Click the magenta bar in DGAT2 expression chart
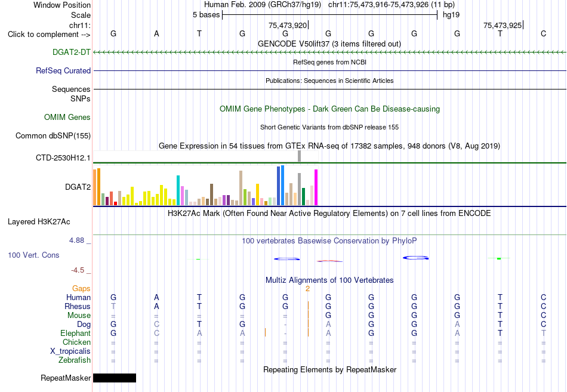The width and height of the screenshot is (567, 392). click(x=316, y=187)
